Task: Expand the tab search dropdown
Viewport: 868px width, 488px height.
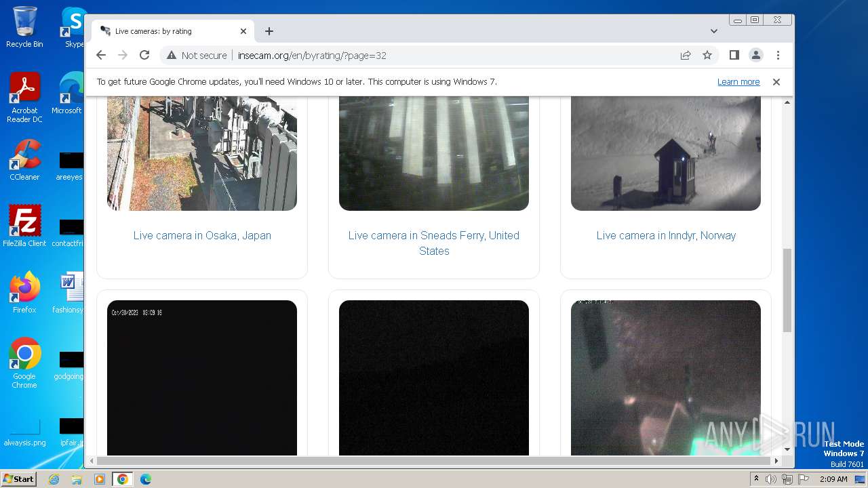Action: click(714, 31)
